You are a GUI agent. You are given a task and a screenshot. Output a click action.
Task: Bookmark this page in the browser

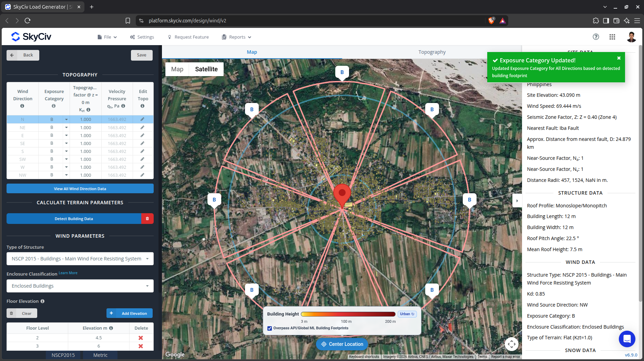[128, 21]
